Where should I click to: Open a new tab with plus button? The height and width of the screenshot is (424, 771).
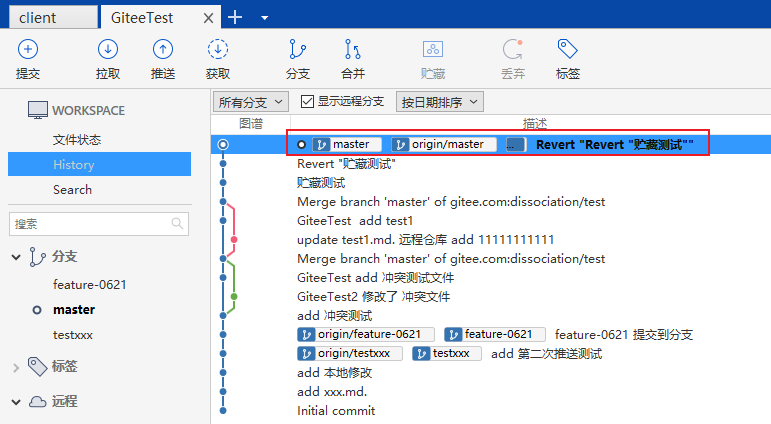pos(235,17)
